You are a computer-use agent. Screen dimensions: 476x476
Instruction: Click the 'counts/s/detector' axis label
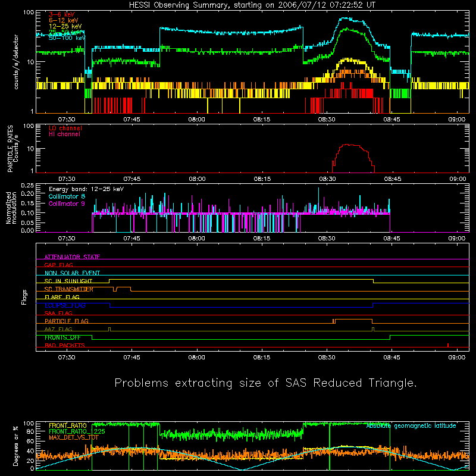[x=16, y=62]
